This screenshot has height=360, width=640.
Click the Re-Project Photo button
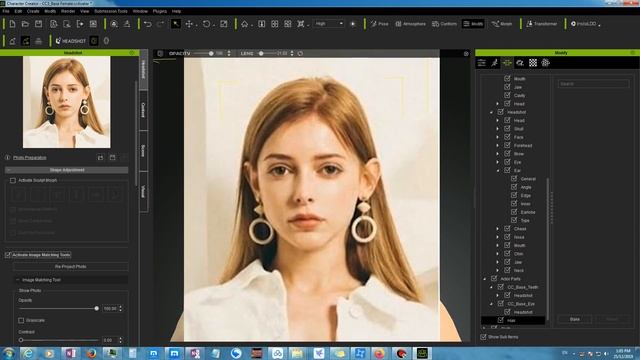pyautogui.click(x=70, y=267)
